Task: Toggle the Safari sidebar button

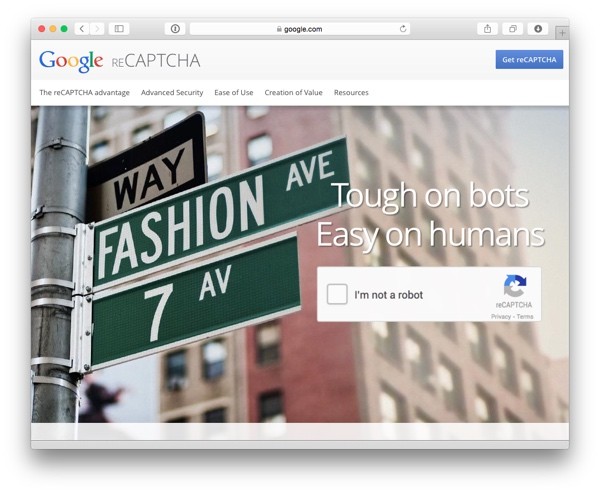Action: pos(119,29)
